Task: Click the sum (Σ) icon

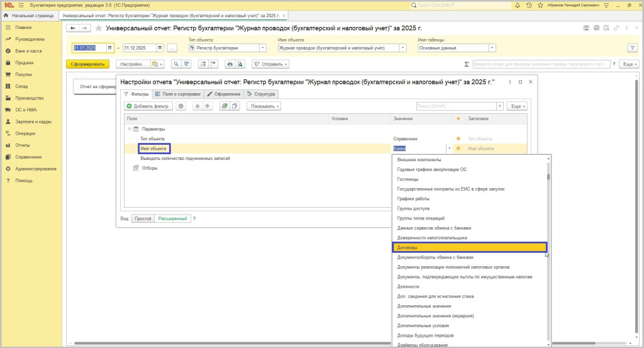Action: pyautogui.click(x=466, y=64)
